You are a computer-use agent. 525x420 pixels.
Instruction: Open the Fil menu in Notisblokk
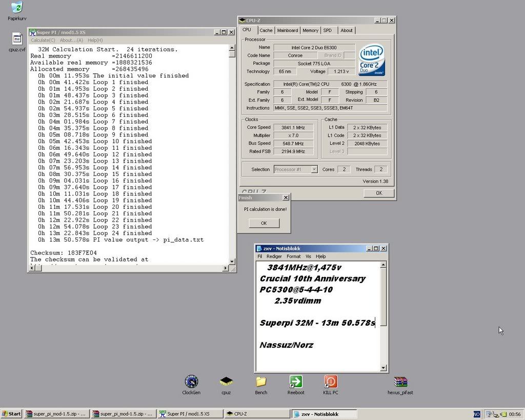[x=260, y=256]
